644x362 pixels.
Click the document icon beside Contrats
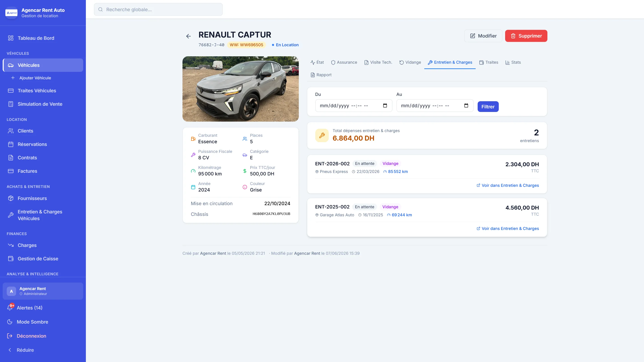(11, 158)
